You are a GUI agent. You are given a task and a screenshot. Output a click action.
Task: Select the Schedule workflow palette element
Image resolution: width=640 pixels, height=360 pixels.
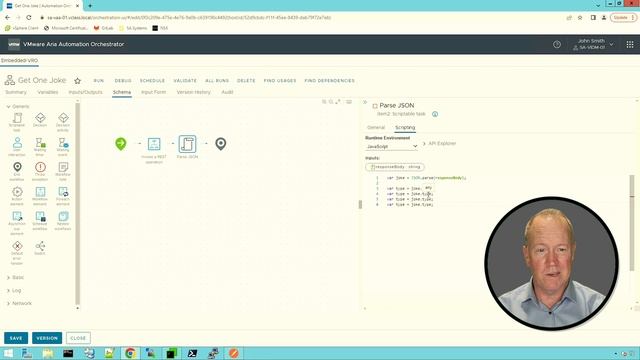[40, 220]
